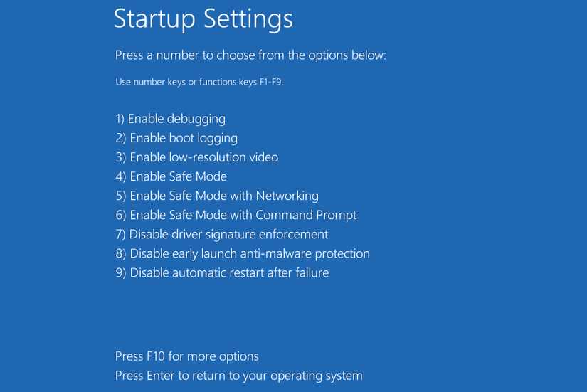Image resolution: width=587 pixels, height=392 pixels.
Task: Click Press Enter to return to operating system
Action: click(x=239, y=376)
